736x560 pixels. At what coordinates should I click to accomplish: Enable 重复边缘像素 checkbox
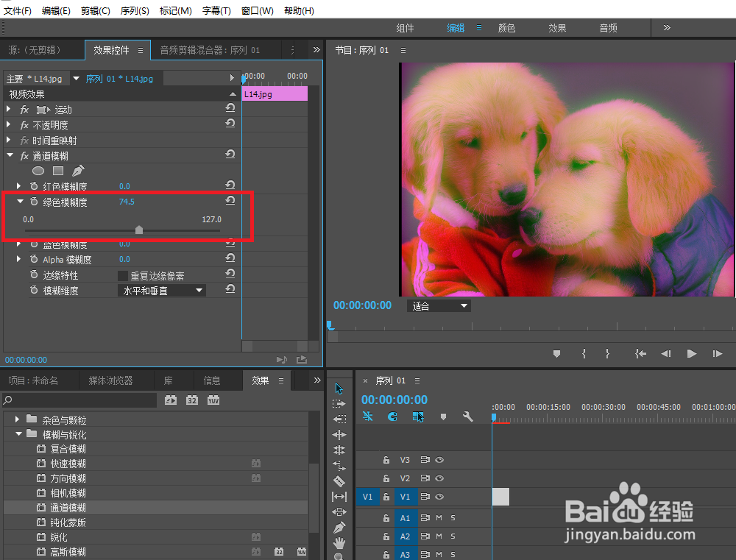[x=123, y=275]
